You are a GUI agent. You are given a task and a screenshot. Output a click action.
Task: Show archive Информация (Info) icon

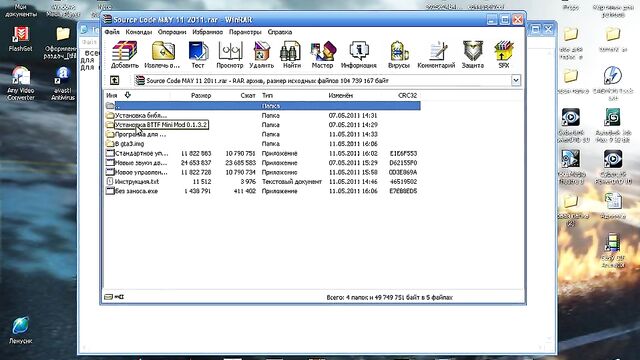(x=359, y=55)
